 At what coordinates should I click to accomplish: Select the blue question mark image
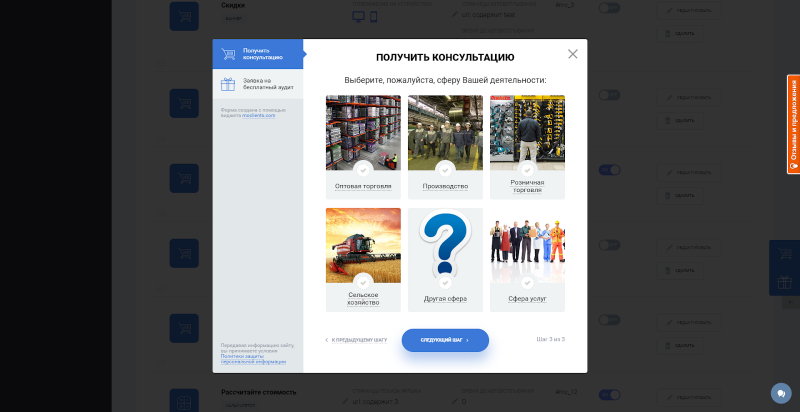(445, 245)
